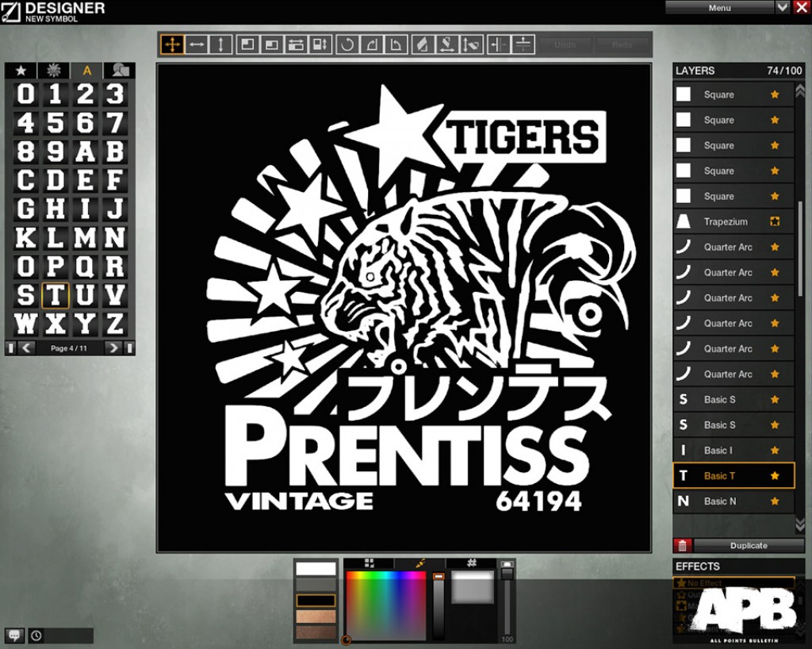Click the clock icon at bottom left
Screen dimensions: 812x649
(36, 636)
